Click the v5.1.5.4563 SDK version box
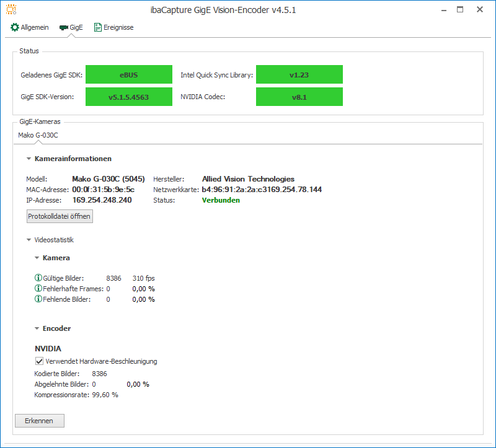Screen dimensions: 496x448 [x=129, y=97]
